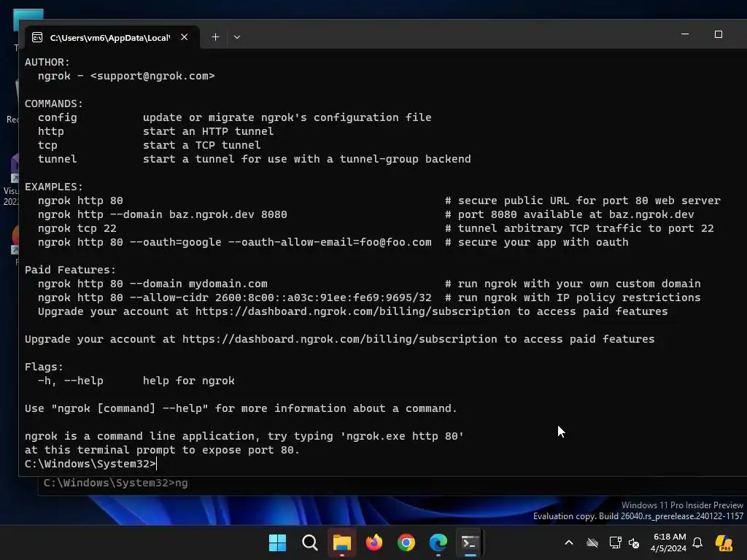Click the '-h, --help' flag text
The image size is (747, 560).
click(71, 381)
